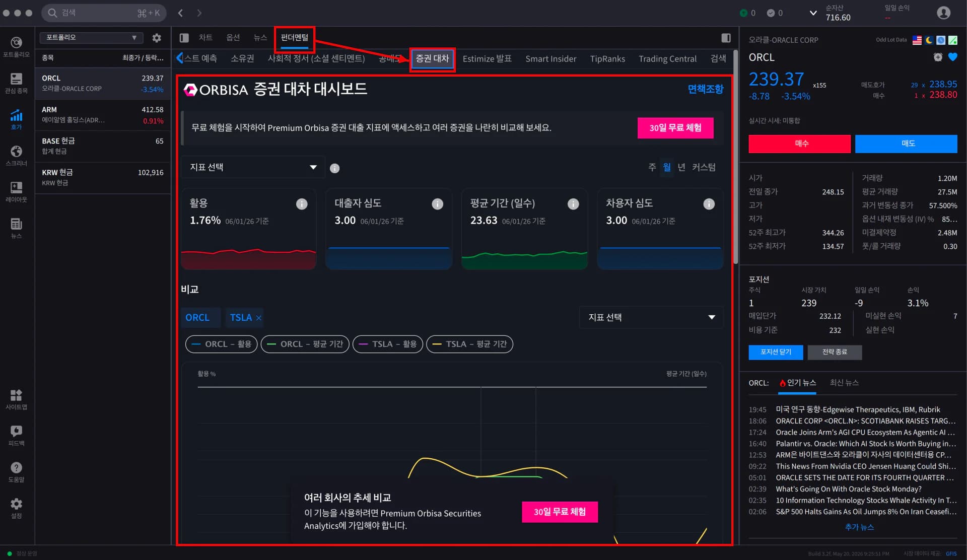Toggle the blue heart favorite for ORCL
Image resolution: width=967 pixels, height=560 pixels.
(953, 57)
